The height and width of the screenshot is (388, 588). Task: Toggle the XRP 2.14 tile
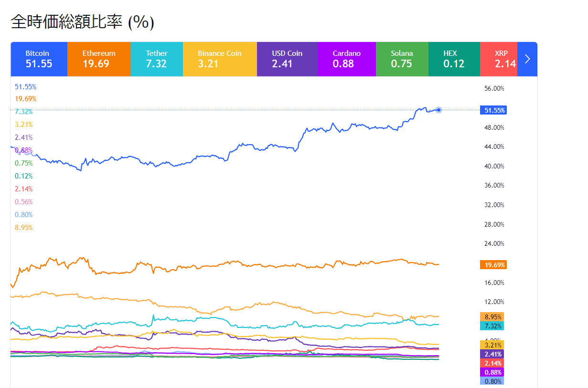[499, 59]
